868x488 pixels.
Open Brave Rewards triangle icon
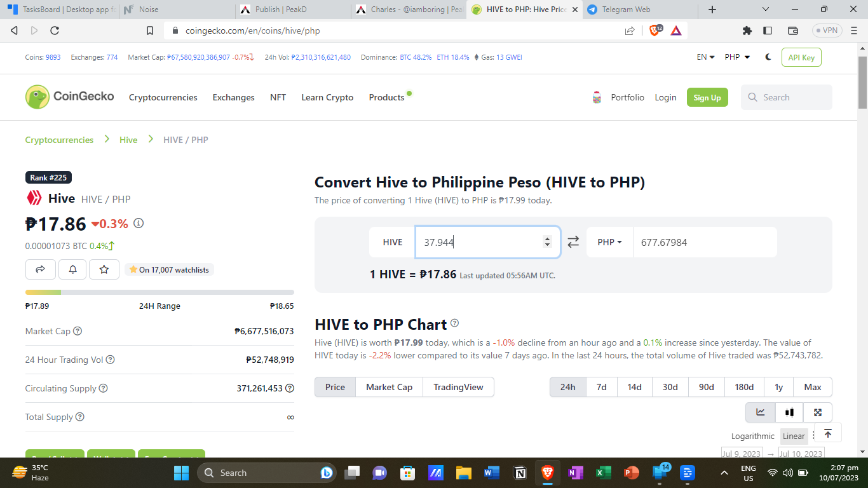(676, 30)
